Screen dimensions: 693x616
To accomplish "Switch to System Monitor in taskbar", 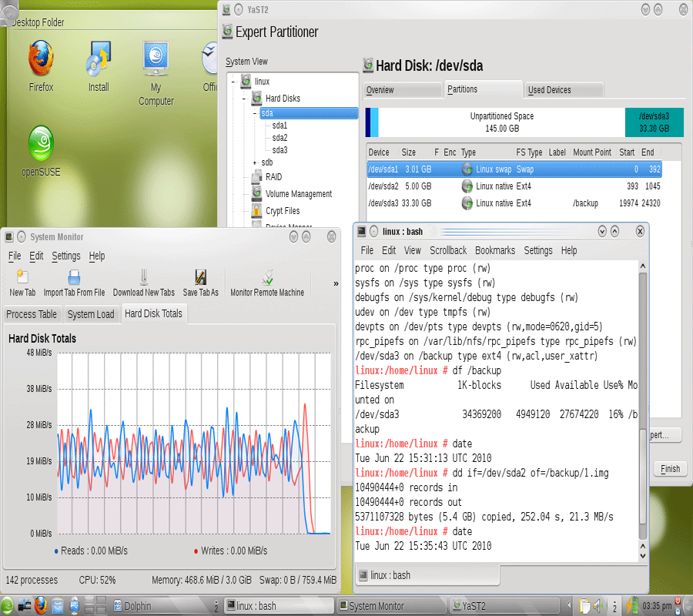I will (392, 606).
